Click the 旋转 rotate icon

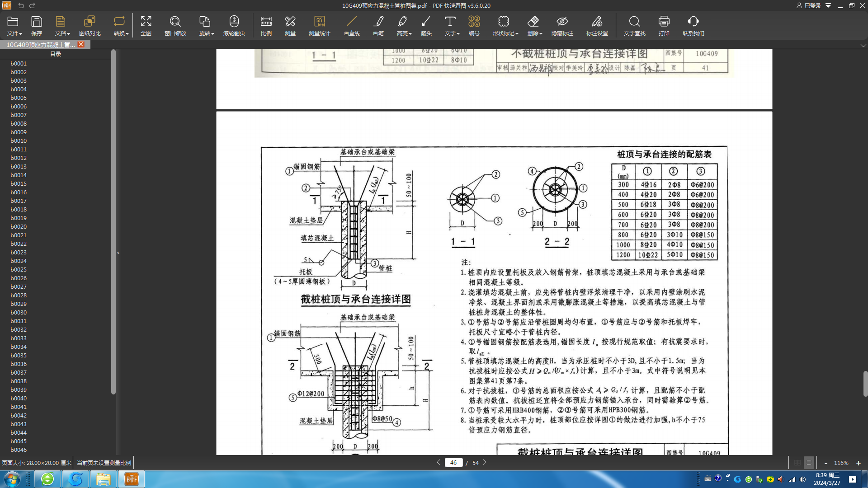coord(205,21)
